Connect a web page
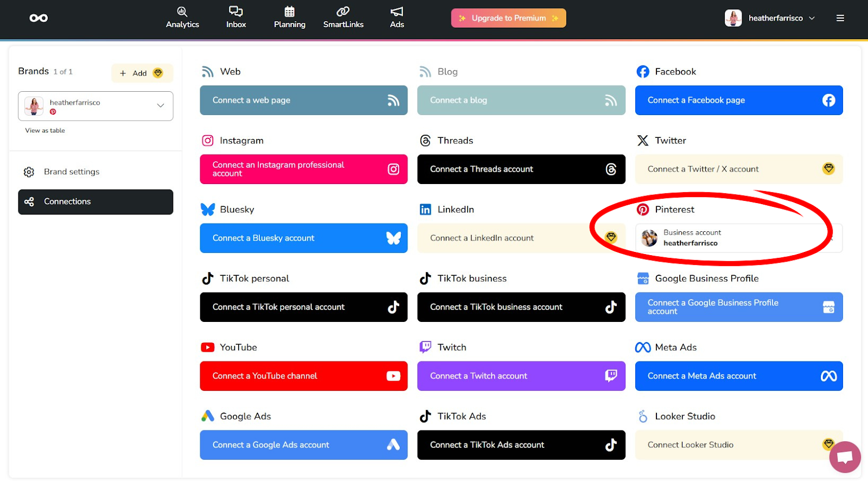The image size is (868, 481). tap(304, 100)
